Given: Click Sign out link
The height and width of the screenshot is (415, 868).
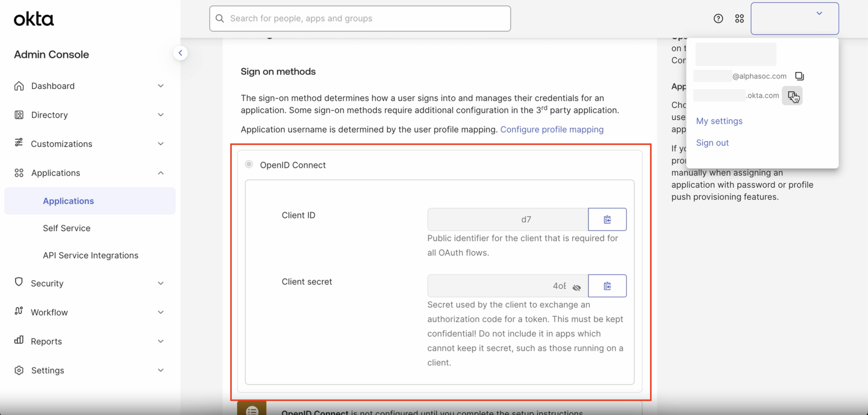Looking at the screenshot, I should [x=712, y=143].
